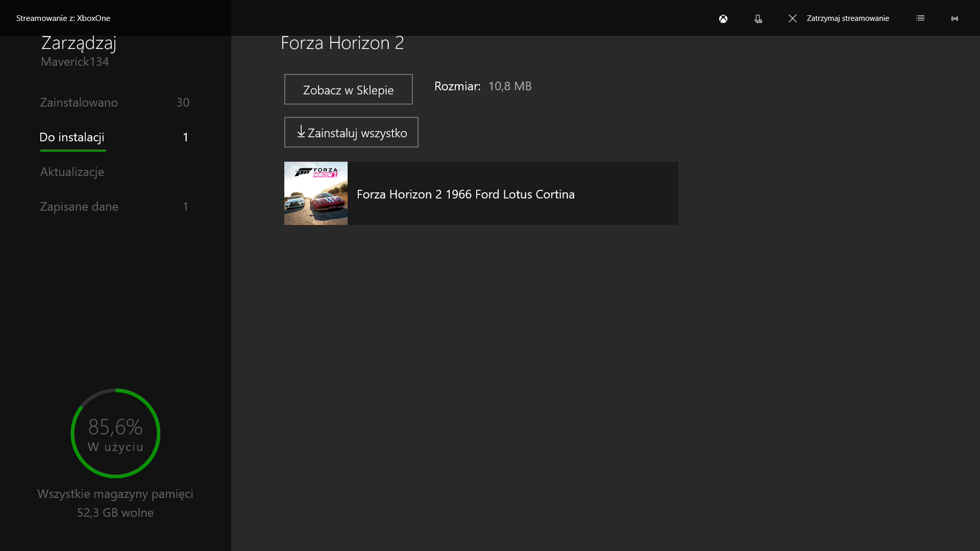
Task: Select Forza Horizon 2 1966 Ford Lotus Cortina
Action: (481, 193)
